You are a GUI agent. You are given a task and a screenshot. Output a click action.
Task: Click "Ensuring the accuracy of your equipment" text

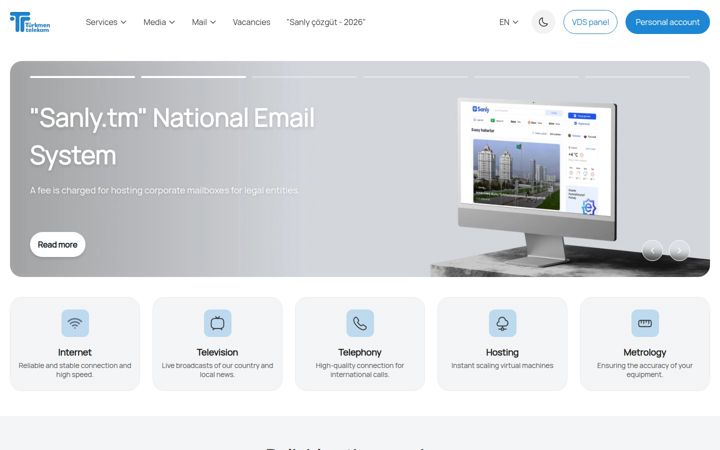645,370
